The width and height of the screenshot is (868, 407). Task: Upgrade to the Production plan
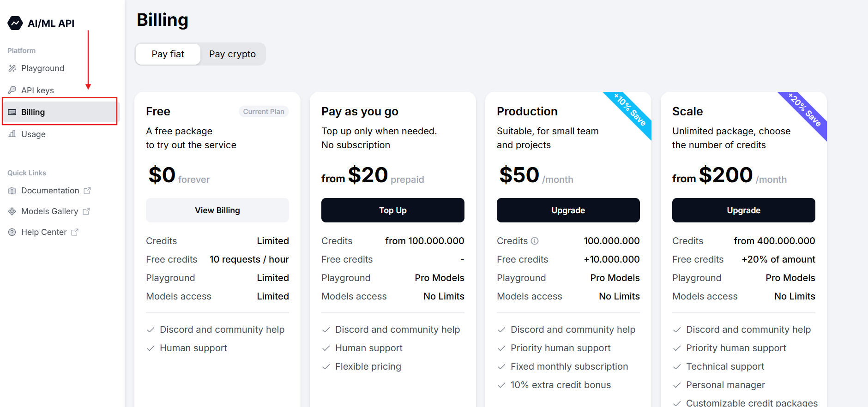pyautogui.click(x=568, y=210)
